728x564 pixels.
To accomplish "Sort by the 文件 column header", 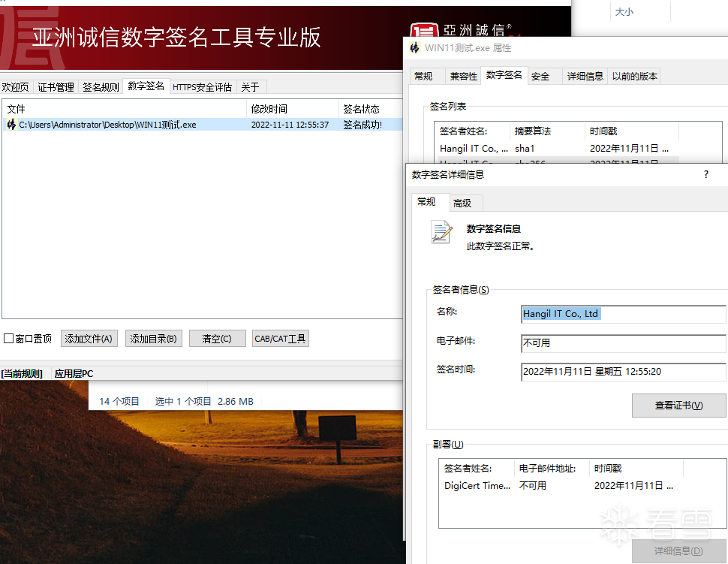I will pyautogui.click(x=125, y=109).
